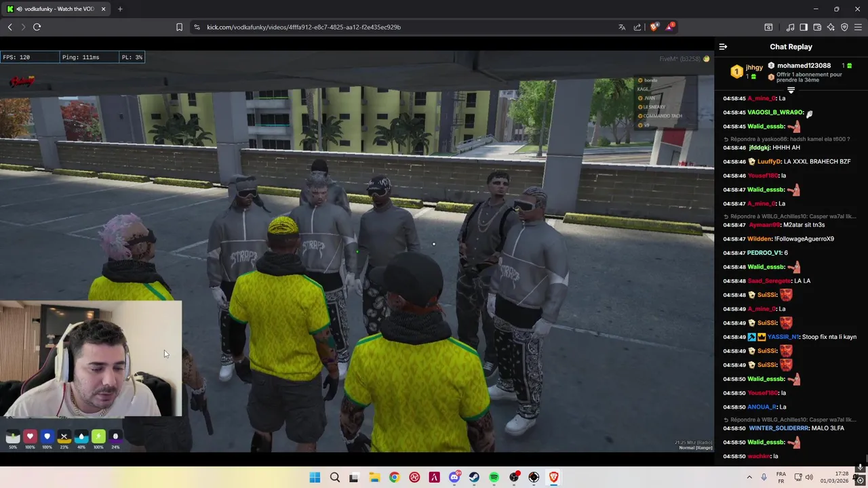Open Brave Rewards triangle icon
This screenshot has width=868, height=488.
(670, 27)
